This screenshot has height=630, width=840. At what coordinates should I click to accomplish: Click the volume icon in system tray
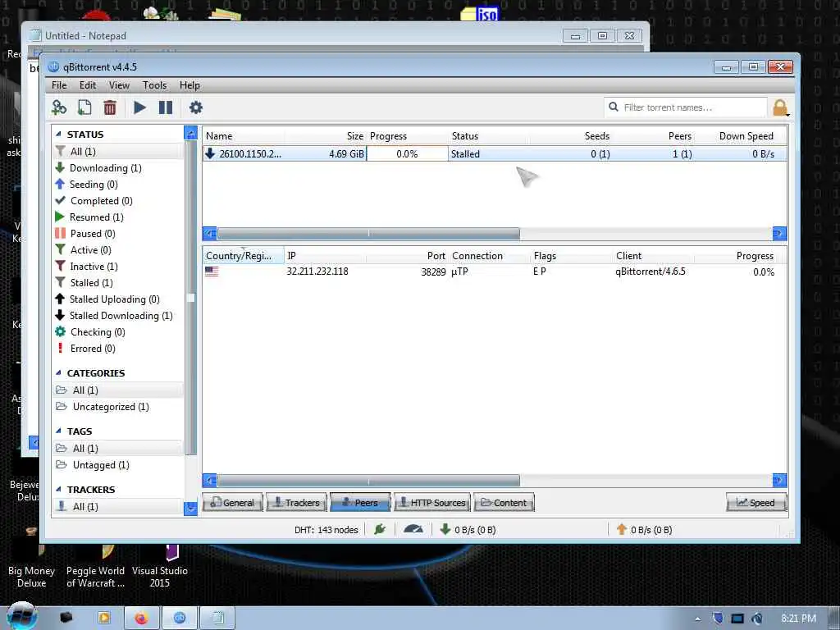pos(757,619)
